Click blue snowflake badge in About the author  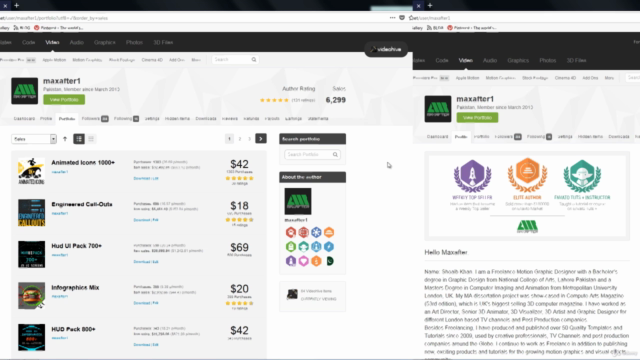316,232
